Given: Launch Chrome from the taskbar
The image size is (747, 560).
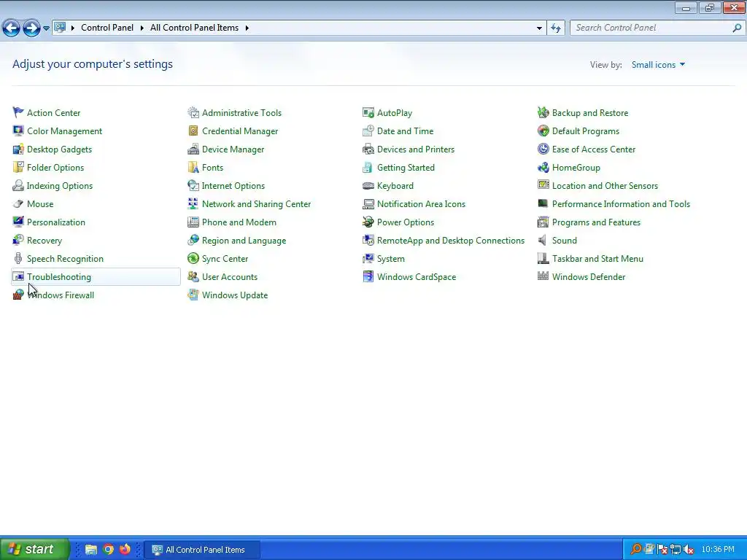Looking at the screenshot, I should 108,550.
